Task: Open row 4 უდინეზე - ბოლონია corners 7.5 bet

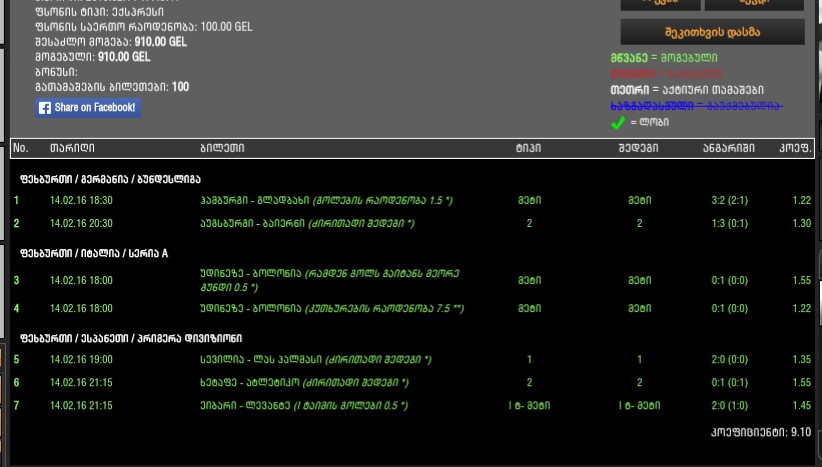Action: click(x=332, y=308)
